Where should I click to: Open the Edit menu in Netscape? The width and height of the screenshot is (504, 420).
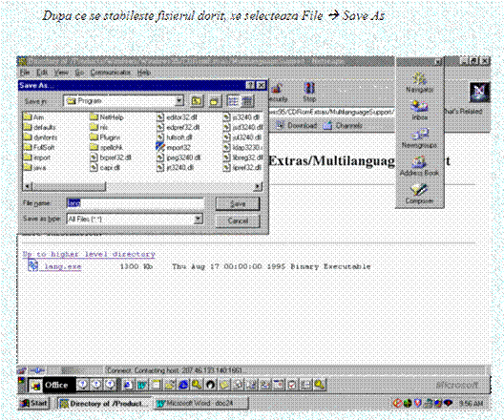point(42,73)
